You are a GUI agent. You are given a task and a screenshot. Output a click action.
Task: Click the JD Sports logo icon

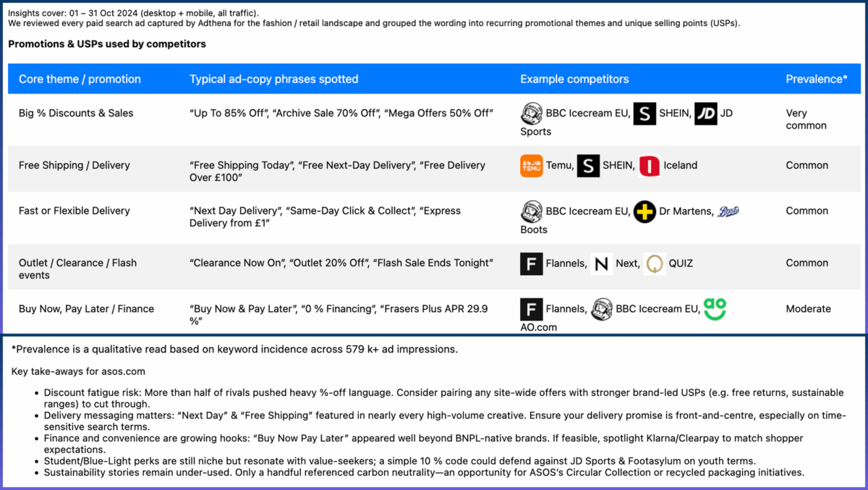pyautogui.click(x=705, y=114)
